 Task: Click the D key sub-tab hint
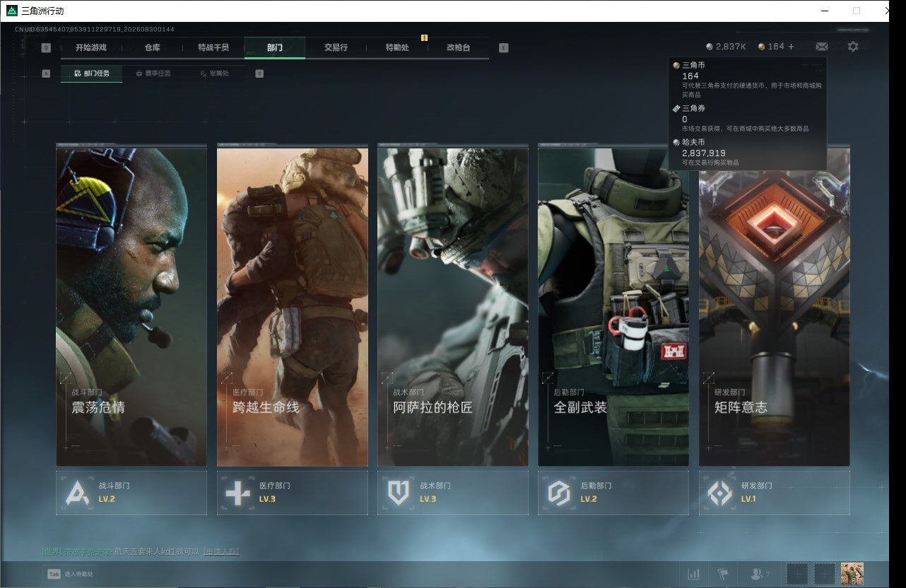click(x=259, y=73)
